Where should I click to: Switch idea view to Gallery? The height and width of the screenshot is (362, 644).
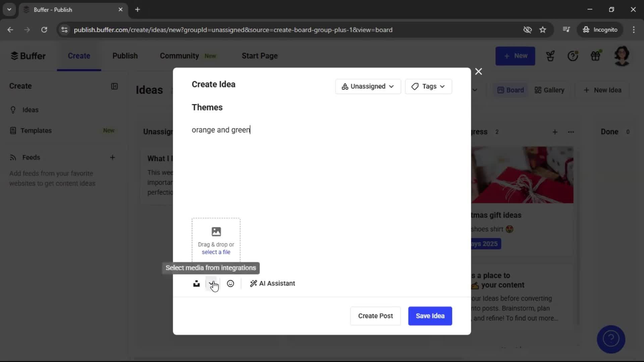[549, 90]
